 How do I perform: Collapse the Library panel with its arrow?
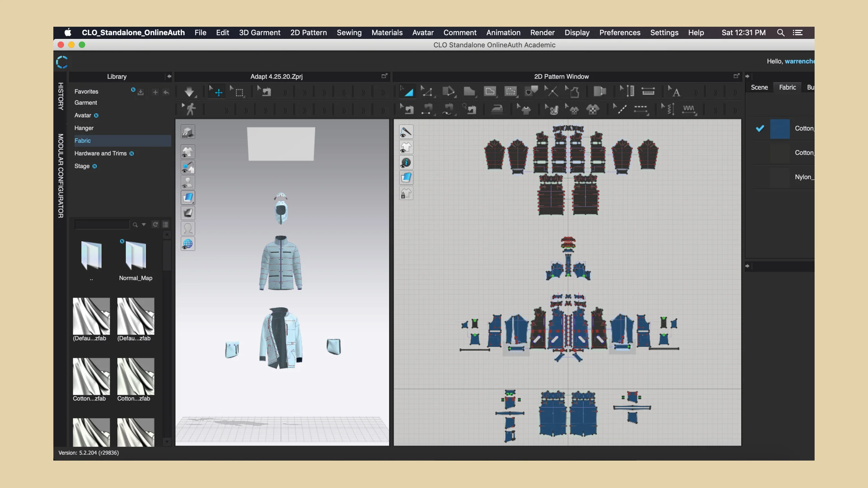(x=169, y=76)
